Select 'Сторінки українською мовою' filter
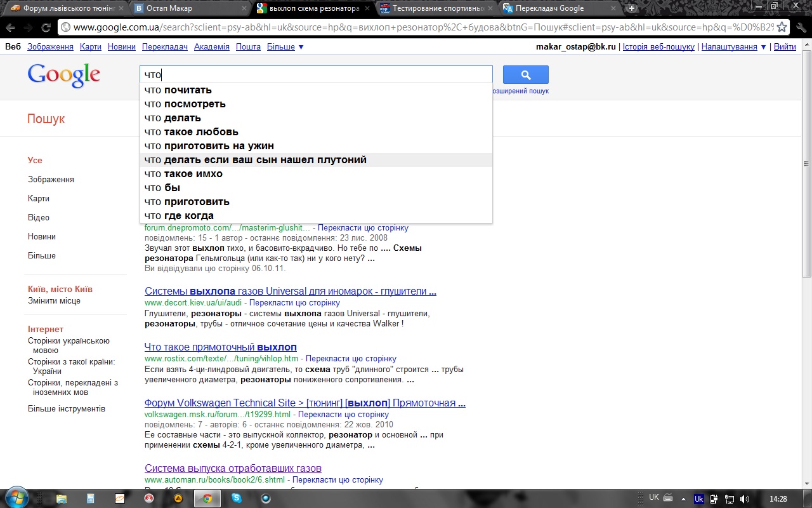This screenshot has width=812, height=508. (x=69, y=345)
